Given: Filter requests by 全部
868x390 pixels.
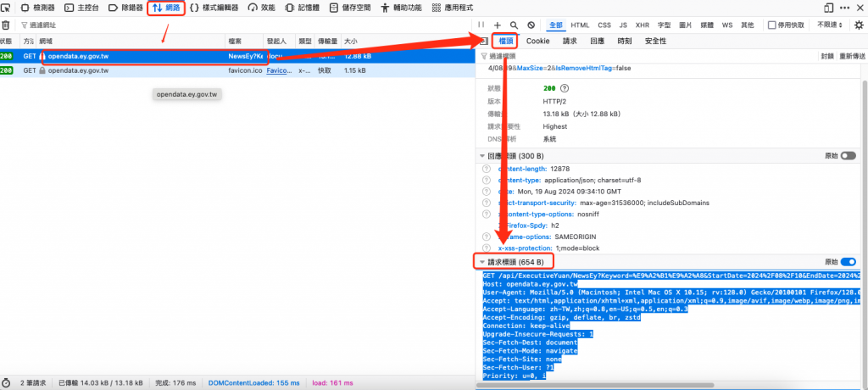Looking at the screenshot, I should click(556, 25).
